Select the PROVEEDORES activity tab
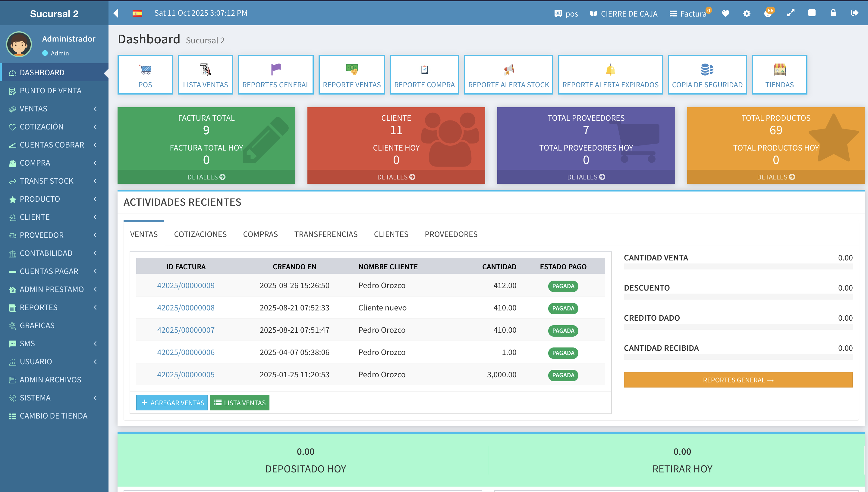 pos(451,234)
